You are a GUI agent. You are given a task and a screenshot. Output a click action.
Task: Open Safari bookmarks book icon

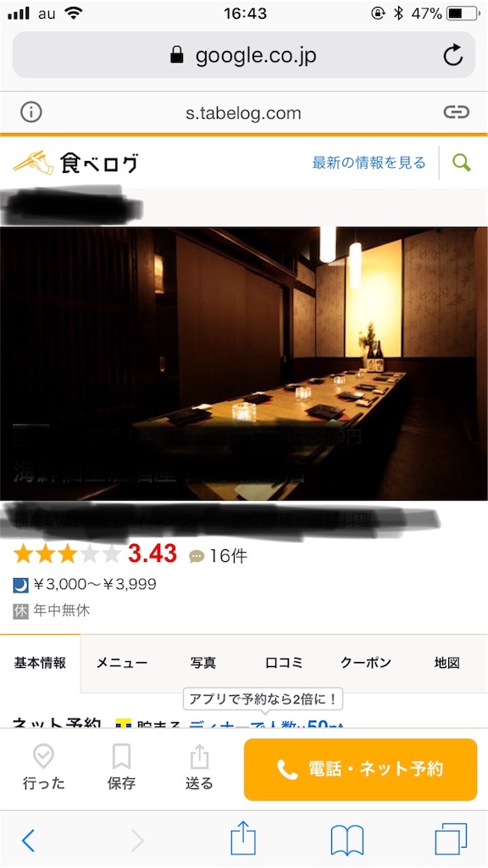click(x=347, y=840)
